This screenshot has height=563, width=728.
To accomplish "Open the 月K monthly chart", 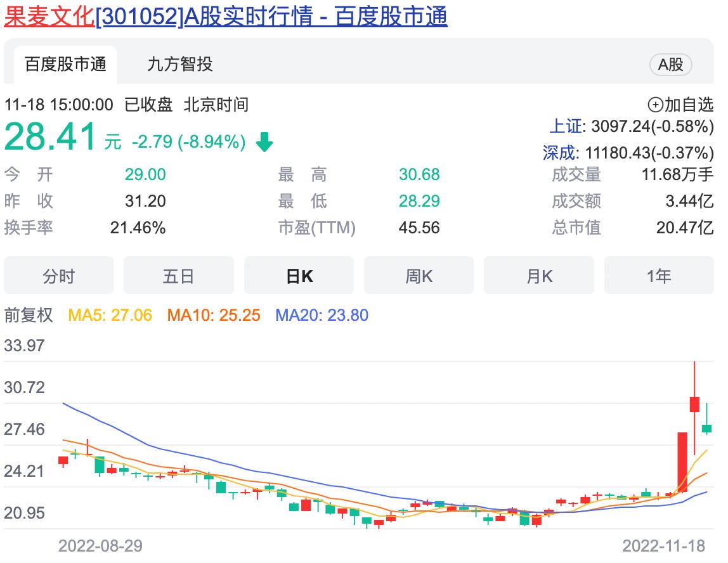I will (538, 275).
